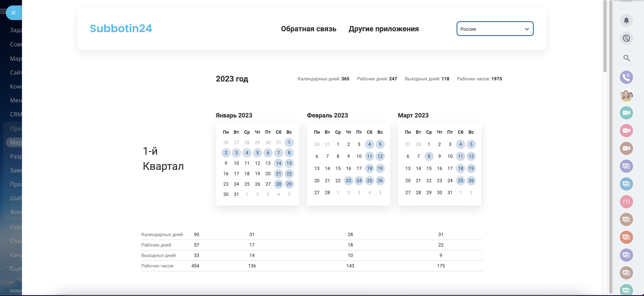Click the pink ГП avatar circle
Screen dimensions: 644x296
coord(626,202)
